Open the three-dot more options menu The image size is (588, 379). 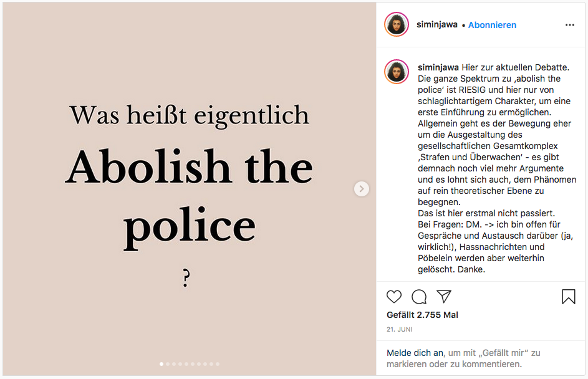(569, 25)
